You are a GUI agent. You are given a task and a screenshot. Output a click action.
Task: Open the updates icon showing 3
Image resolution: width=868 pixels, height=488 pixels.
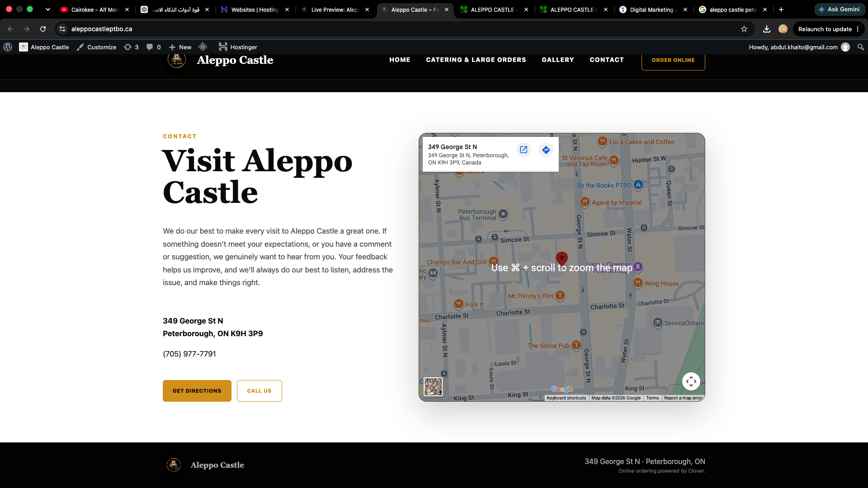[131, 47]
